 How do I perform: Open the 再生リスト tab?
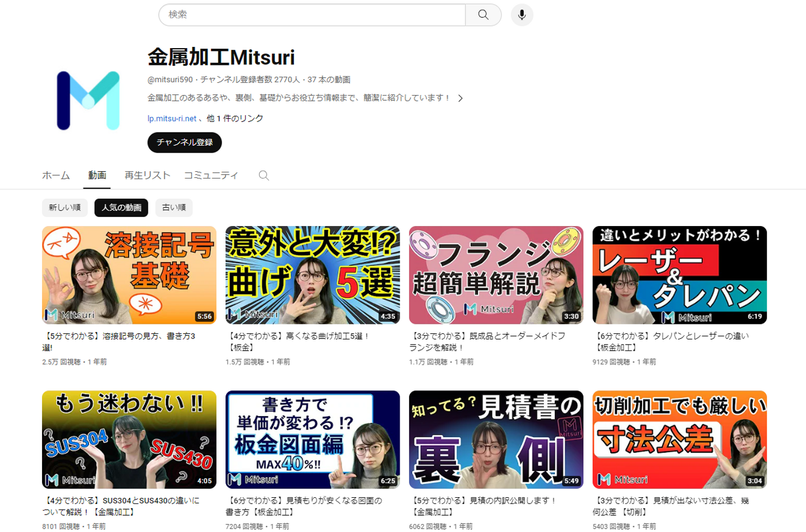click(x=147, y=176)
